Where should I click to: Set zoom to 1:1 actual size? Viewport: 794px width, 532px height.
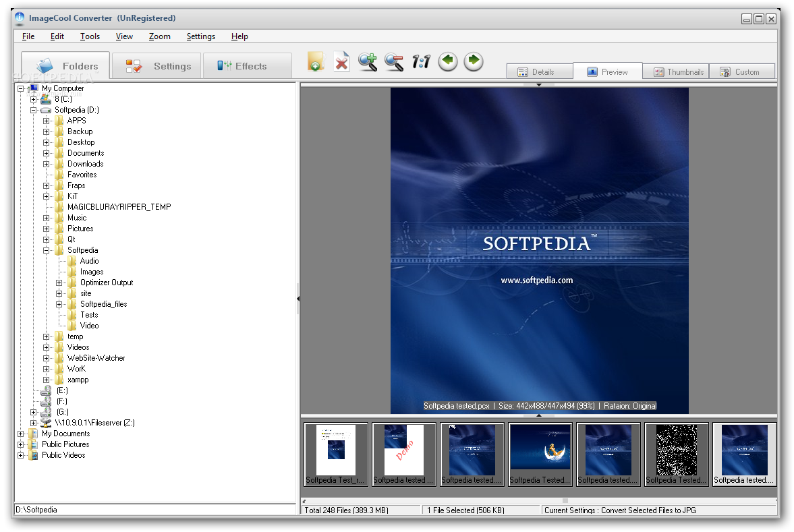tap(421, 62)
